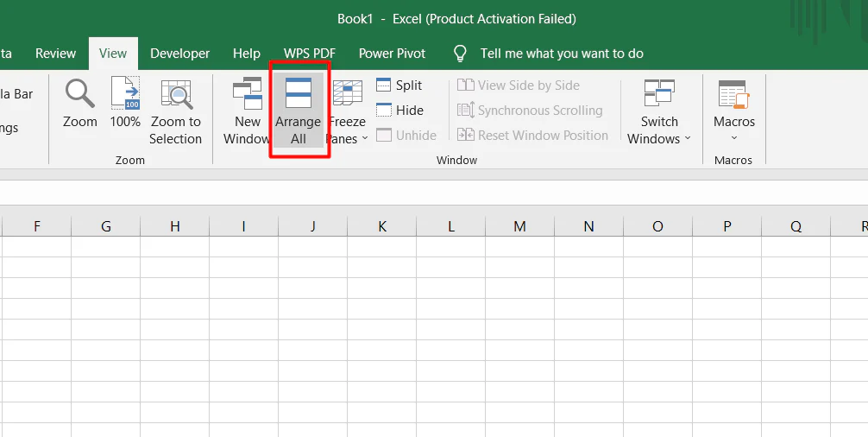Open the Power Pivot tab
This screenshot has width=868, height=437.
tap(392, 54)
